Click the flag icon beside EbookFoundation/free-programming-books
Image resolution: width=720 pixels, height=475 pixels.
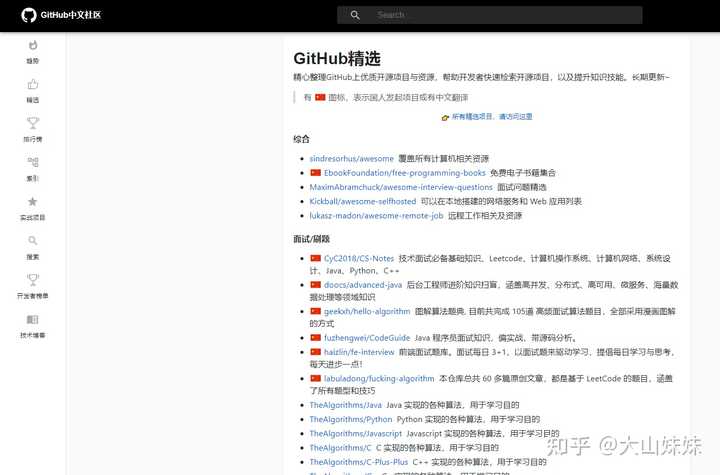point(315,173)
